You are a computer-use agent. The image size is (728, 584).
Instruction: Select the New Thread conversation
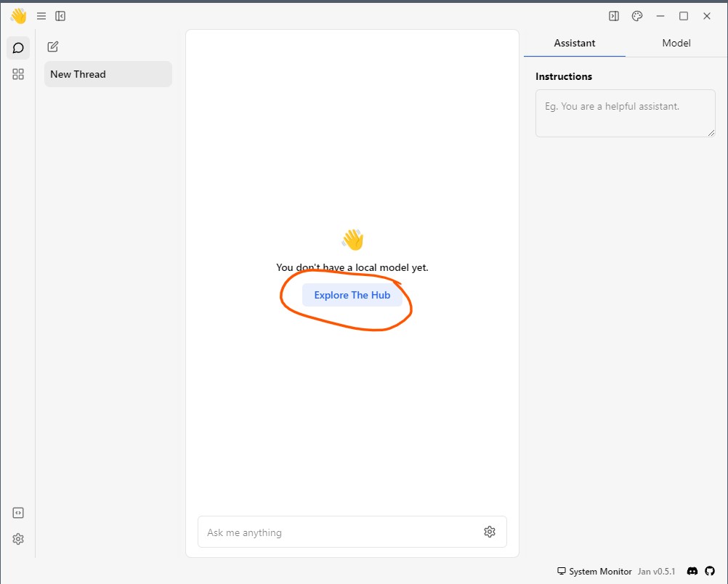pyautogui.click(x=108, y=74)
